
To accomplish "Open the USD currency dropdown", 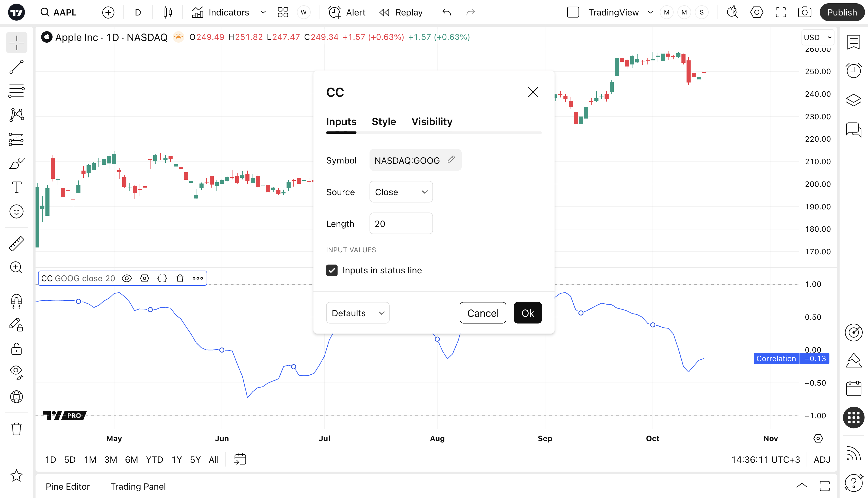I will (817, 37).
